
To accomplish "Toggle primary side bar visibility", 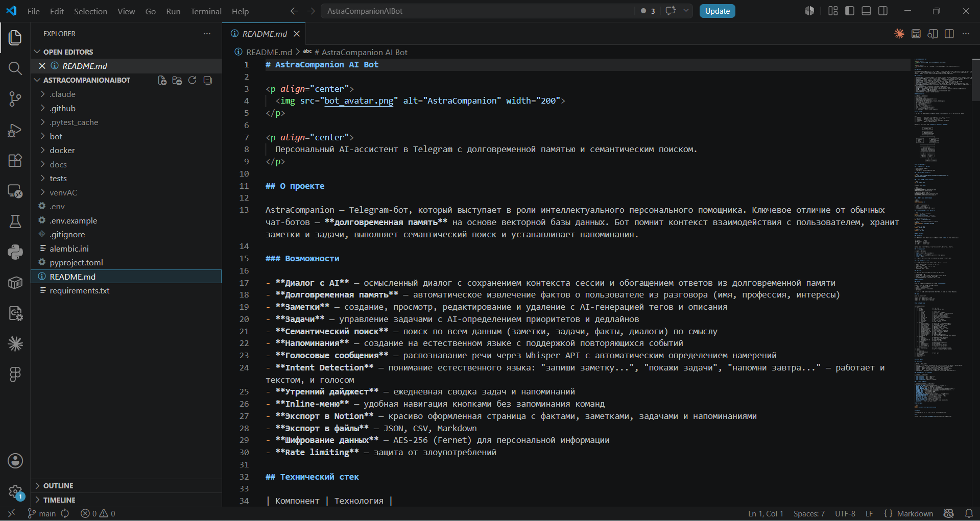I will coord(850,11).
